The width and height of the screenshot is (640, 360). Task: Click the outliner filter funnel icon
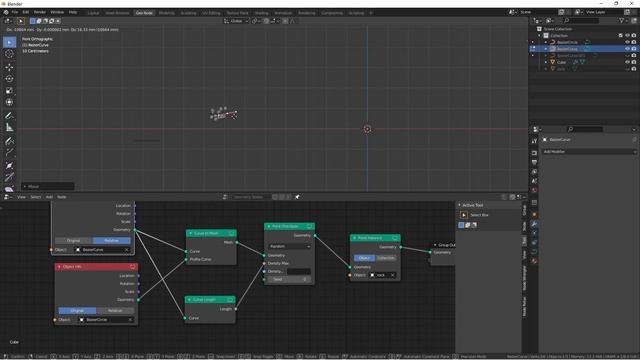622,20
